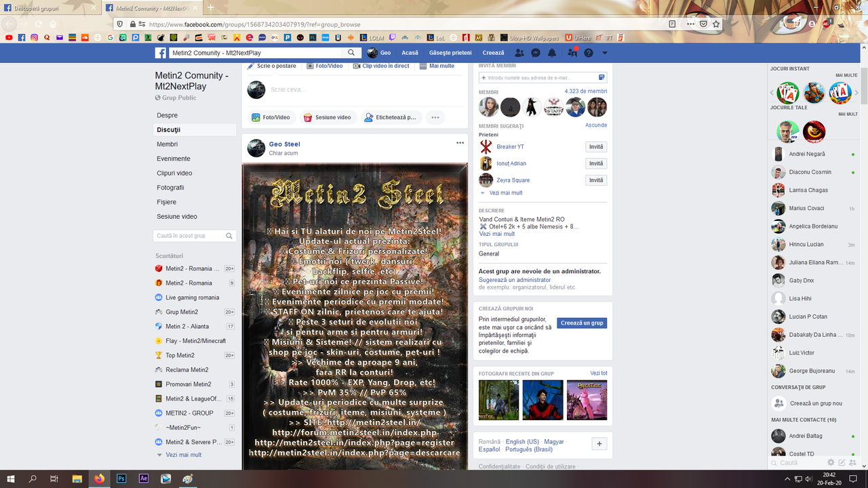
Task: Click the Creează un grup button
Action: pos(582,323)
